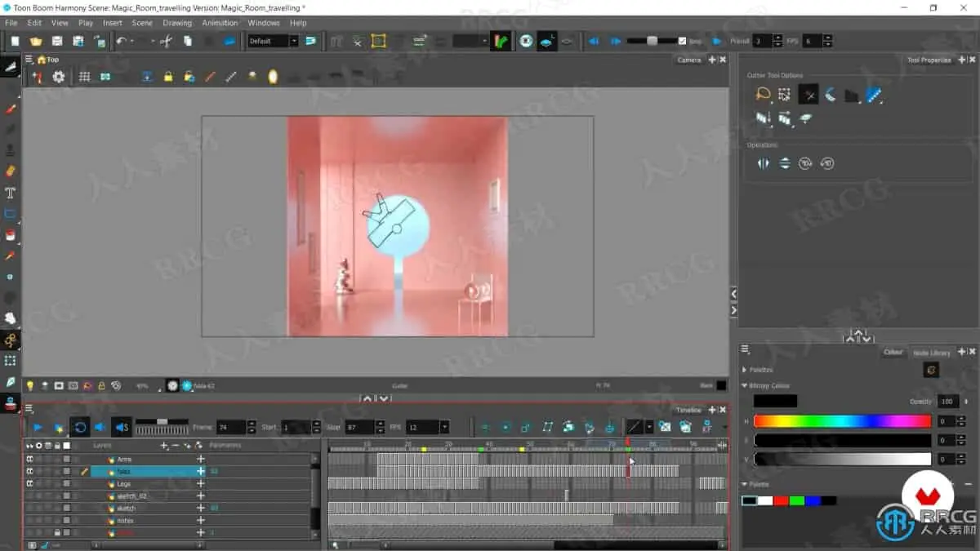Open the Timeline view hamburger menu
This screenshot has width=980, height=551.
(x=29, y=409)
